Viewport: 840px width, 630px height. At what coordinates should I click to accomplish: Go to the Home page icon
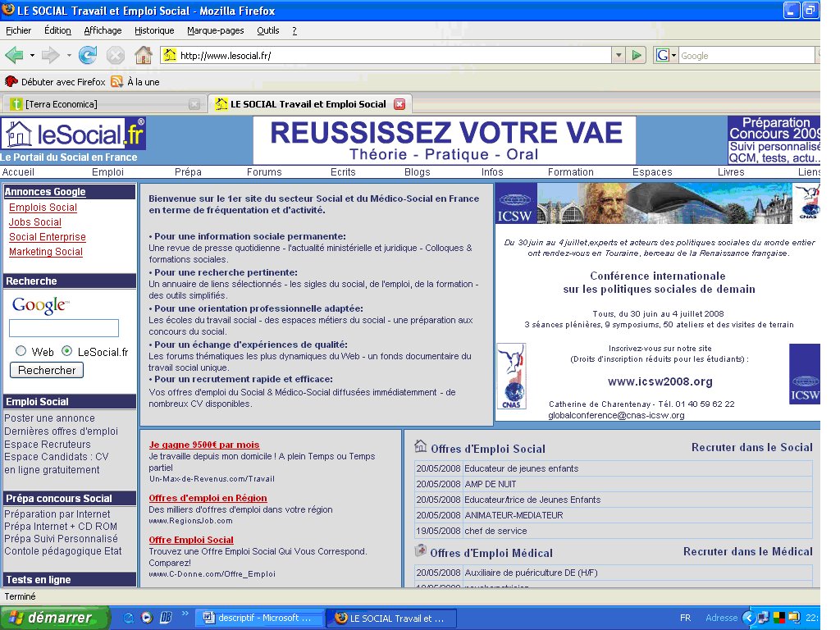point(144,55)
